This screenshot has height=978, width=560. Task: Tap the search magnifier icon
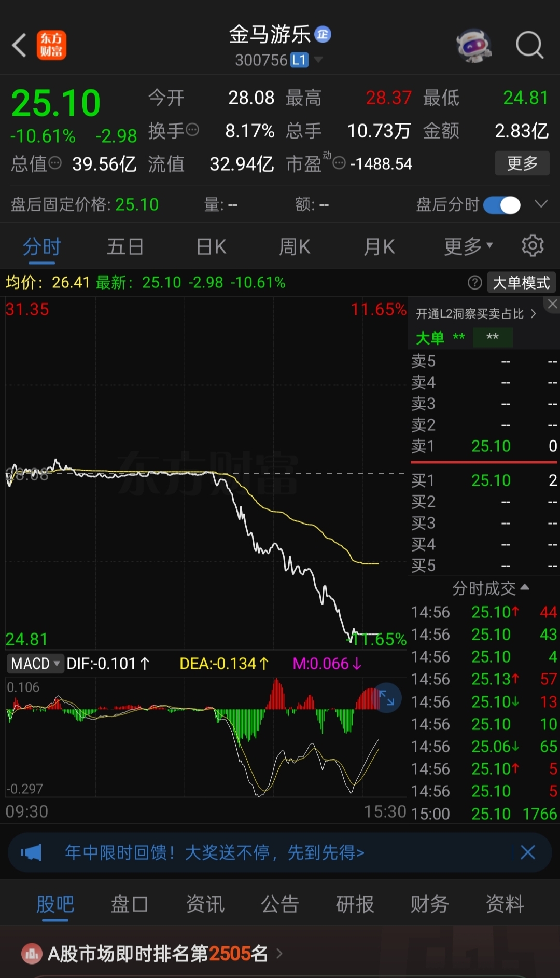(529, 45)
